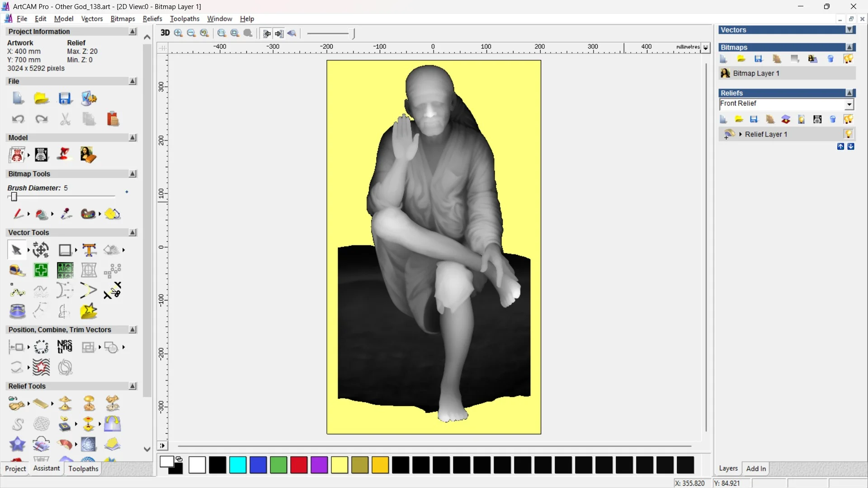
Task: Collapse the Vector Tools section
Action: (x=132, y=232)
